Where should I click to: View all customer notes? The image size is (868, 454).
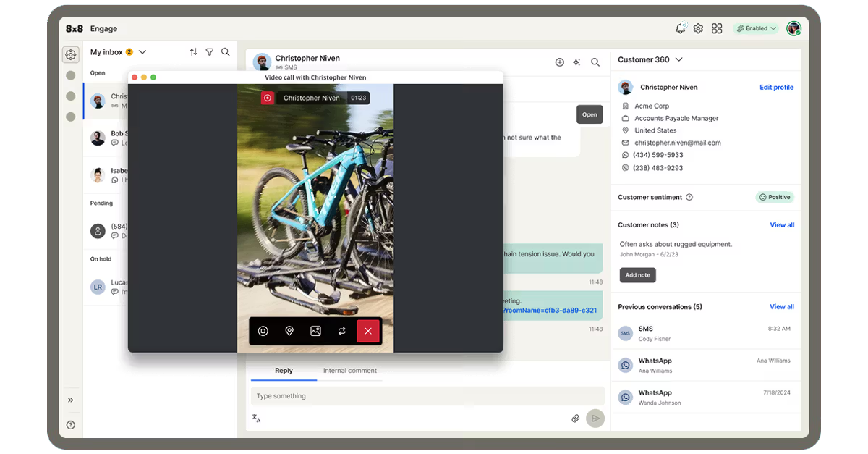pos(782,225)
